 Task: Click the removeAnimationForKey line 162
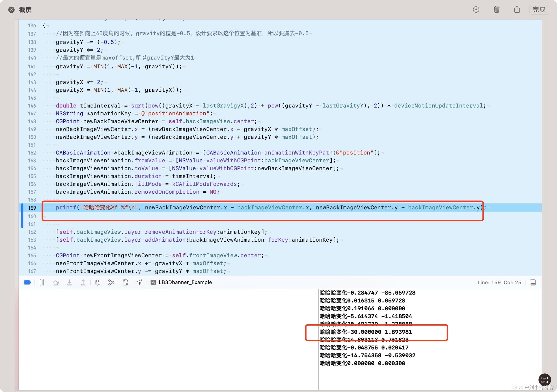coord(162,232)
